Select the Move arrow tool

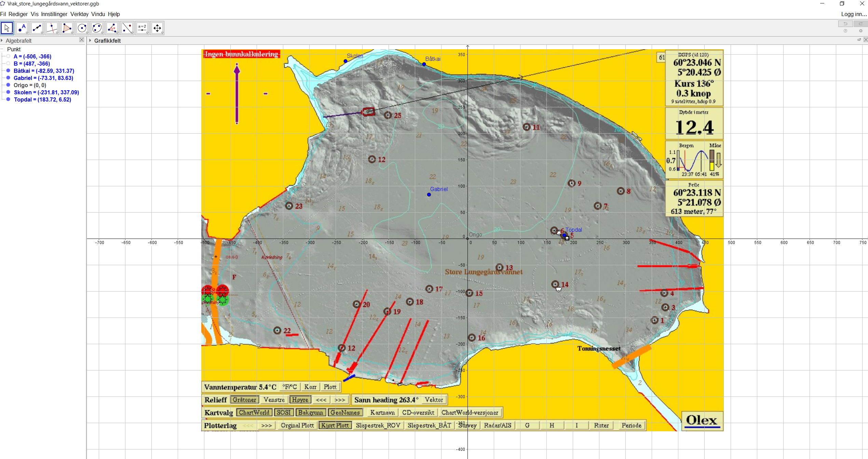click(x=7, y=28)
